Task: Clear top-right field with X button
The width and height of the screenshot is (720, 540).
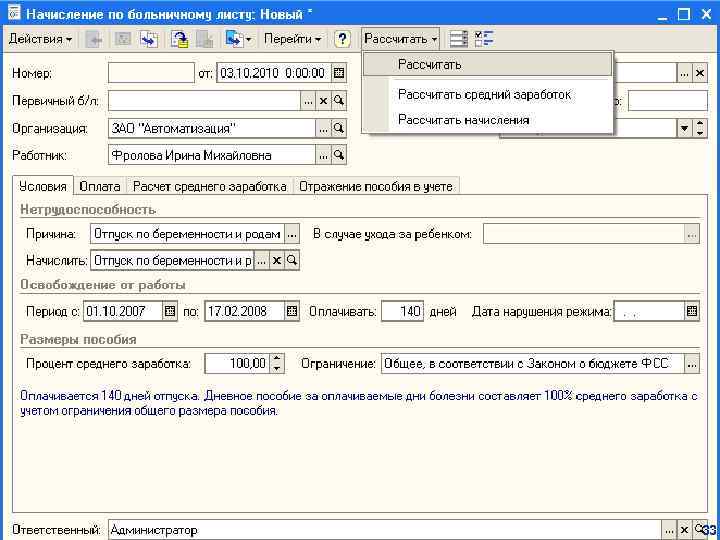Action: (x=700, y=73)
